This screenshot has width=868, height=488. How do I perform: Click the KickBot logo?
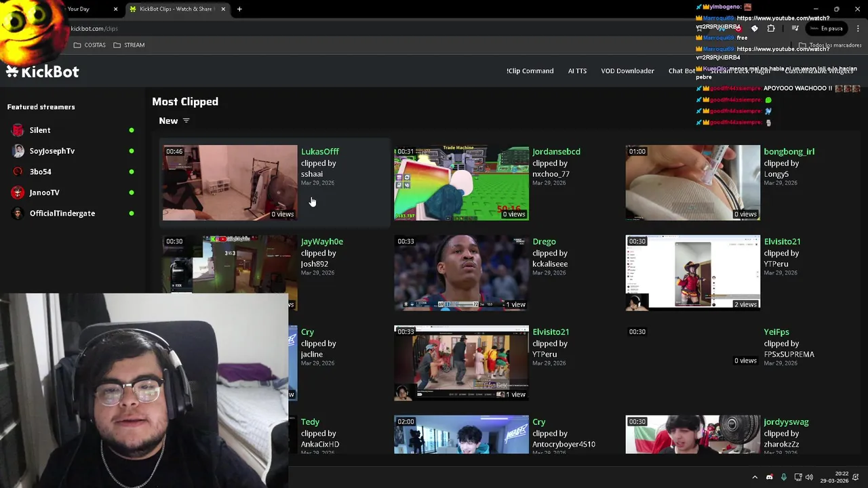43,71
